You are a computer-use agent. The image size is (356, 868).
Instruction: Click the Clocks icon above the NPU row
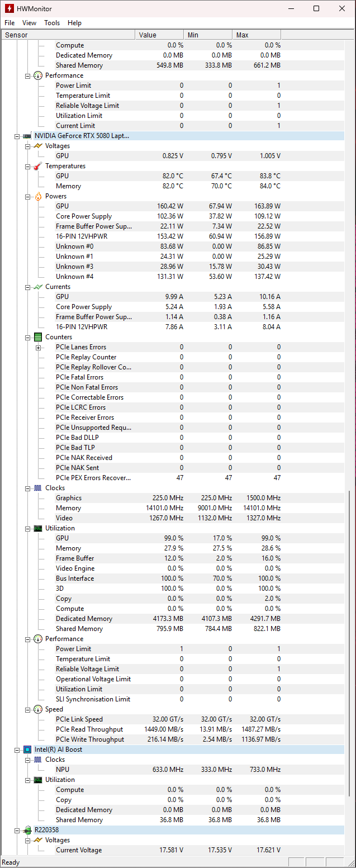(x=38, y=760)
